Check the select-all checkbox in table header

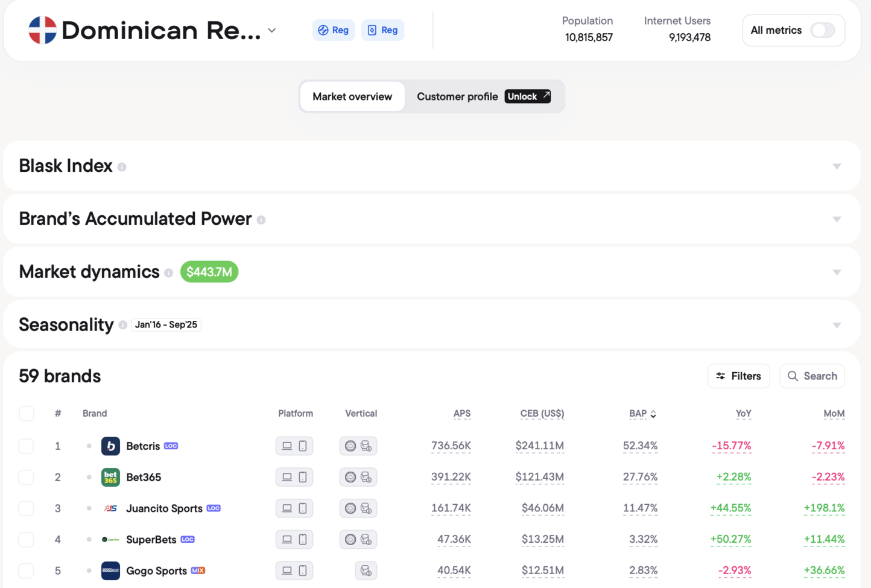[26, 414]
